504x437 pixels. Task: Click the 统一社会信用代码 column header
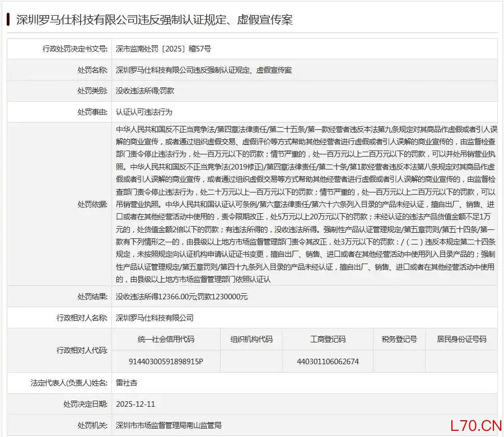pos(166,339)
